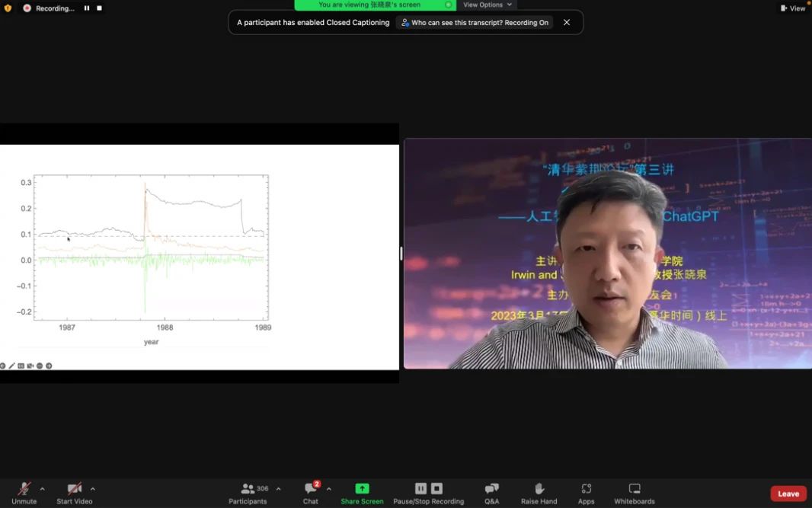The width and height of the screenshot is (812, 508).
Task: Open the Participants panel
Action: (x=248, y=493)
